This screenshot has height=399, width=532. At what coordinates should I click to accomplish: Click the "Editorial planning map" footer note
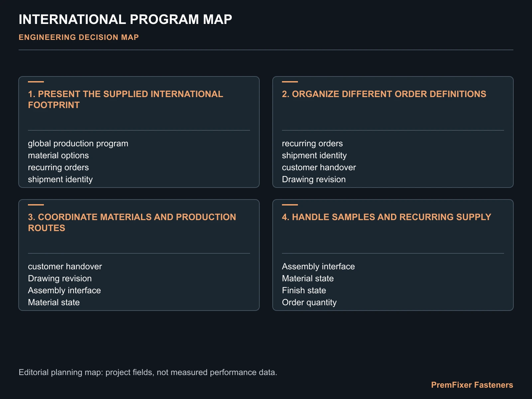(148, 372)
